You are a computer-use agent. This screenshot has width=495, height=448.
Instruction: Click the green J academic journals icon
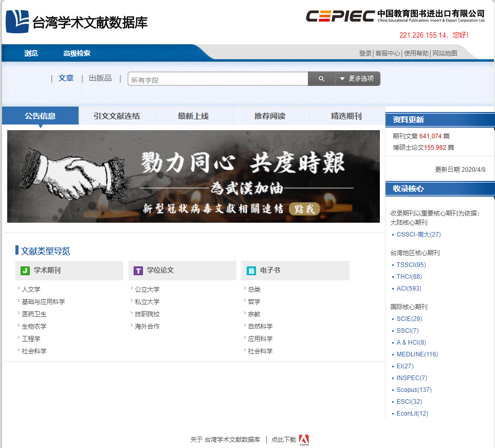[25, 271]
